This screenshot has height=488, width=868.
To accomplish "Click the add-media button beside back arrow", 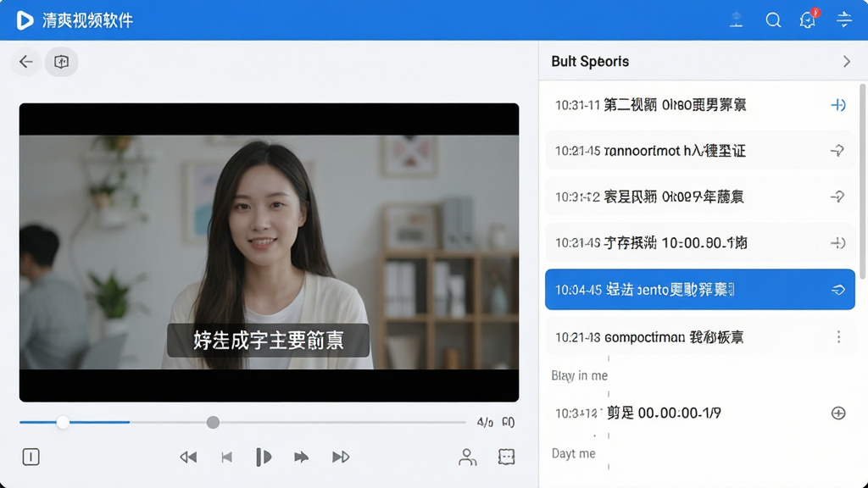I will [61, 61].
